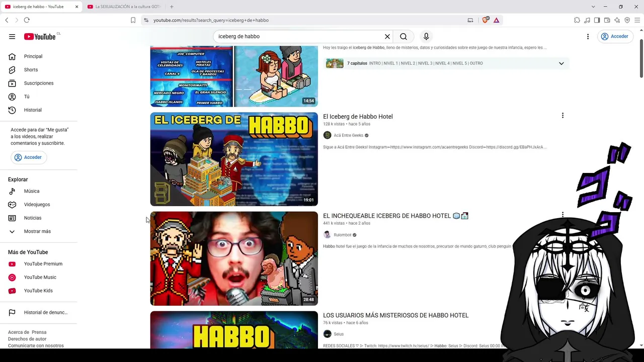
Task: Click the Acceder button in the sidebar
Action: (x=29, y=157)
